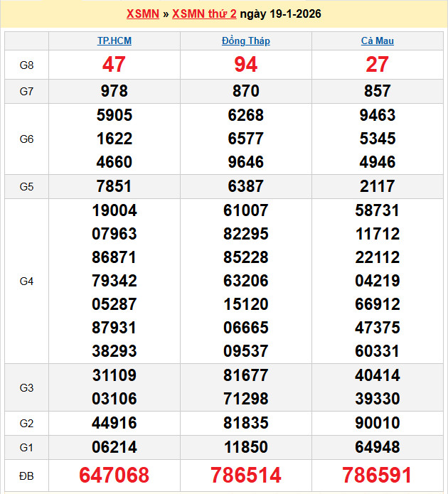448x494 pixels.
Task: Click the Cà Mau special prize 786591
Action: click(x=377, y=475)
